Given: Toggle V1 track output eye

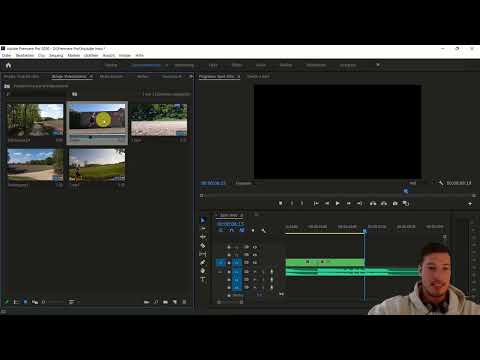Looking at the screenshot, I should 255,263.
